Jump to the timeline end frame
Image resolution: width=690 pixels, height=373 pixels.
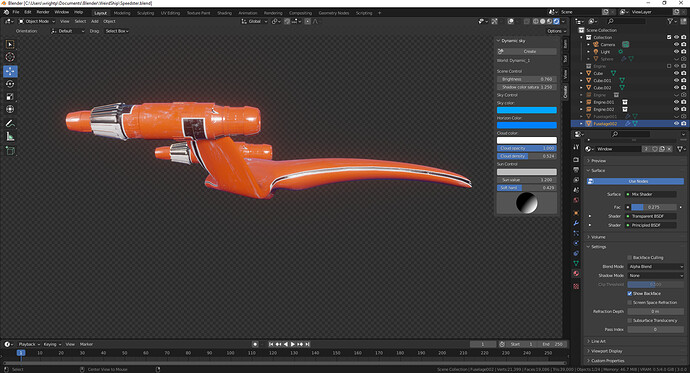308,344
